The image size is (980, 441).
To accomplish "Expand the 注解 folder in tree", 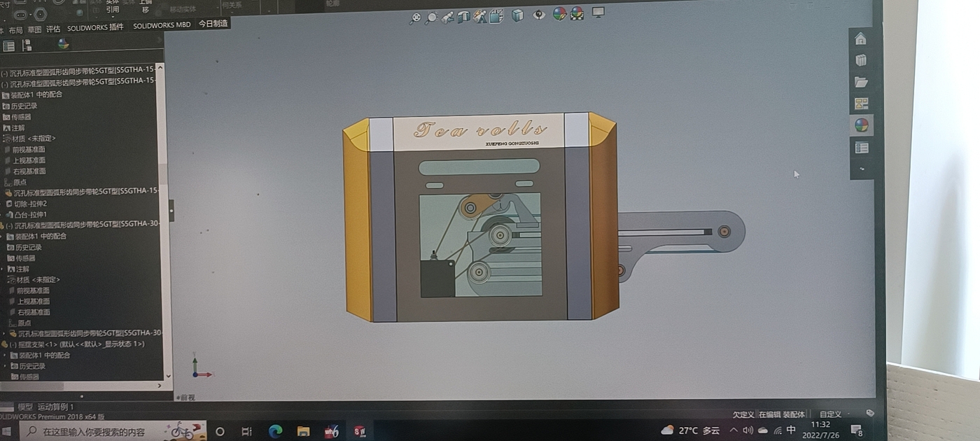I will [x=18, y=128].
